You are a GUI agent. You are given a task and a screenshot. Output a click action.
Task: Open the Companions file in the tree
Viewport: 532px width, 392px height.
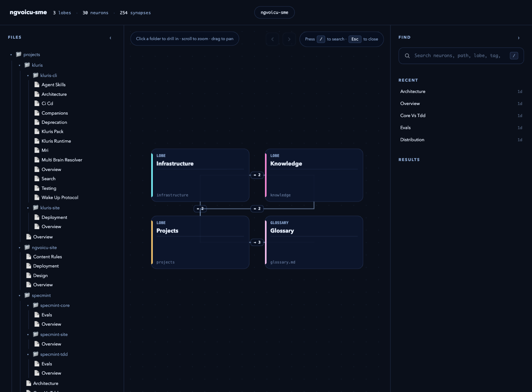click(55, 113)
